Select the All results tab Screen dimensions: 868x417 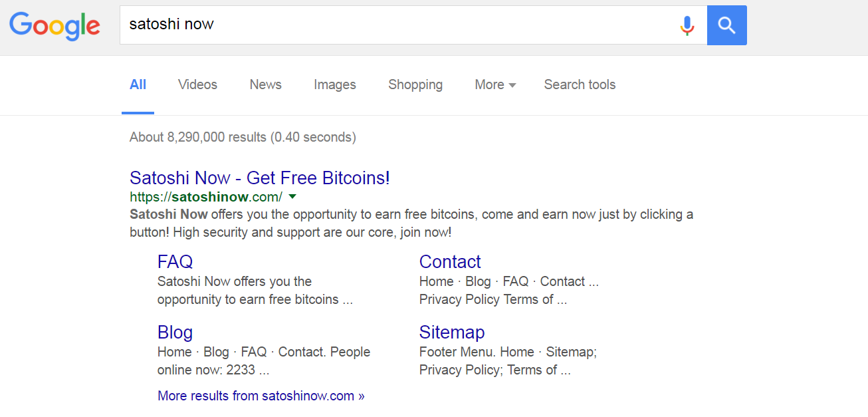tap(138, 84)
